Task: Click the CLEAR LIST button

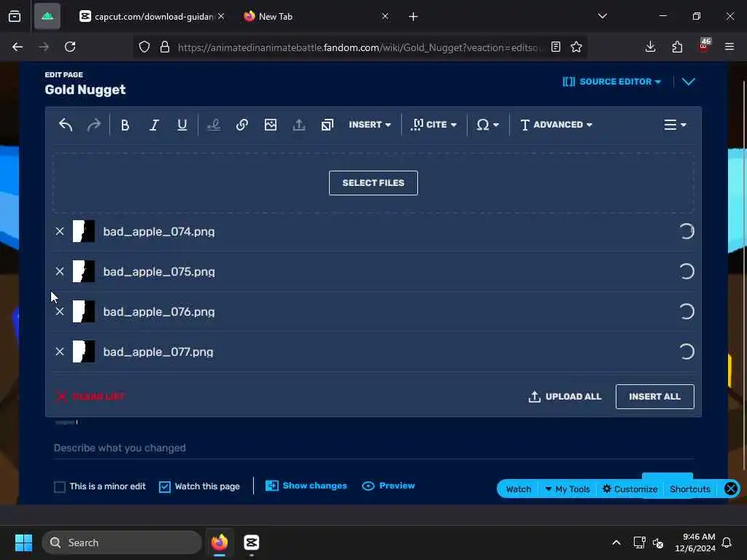Action: (x=90, y=396)
